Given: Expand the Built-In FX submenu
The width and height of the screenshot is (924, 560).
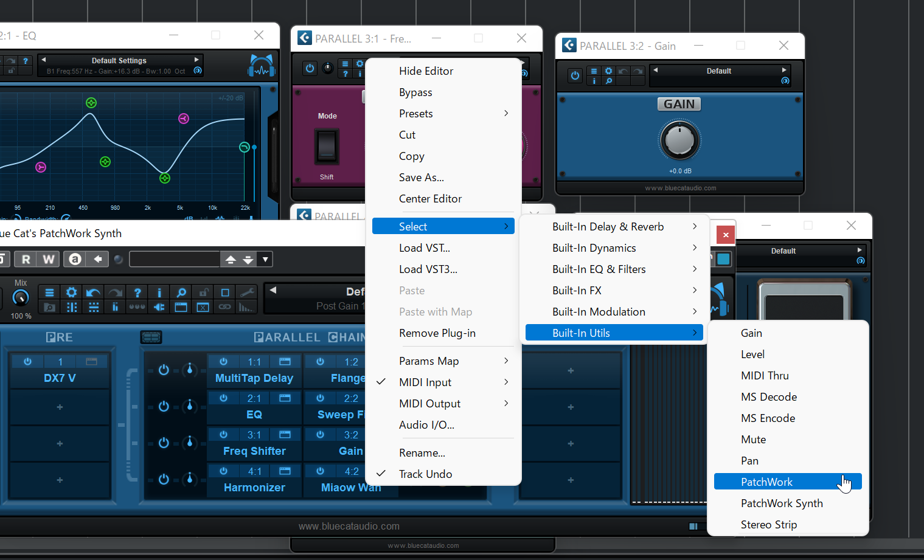Looking at the screenshot, I should [614, 291].
